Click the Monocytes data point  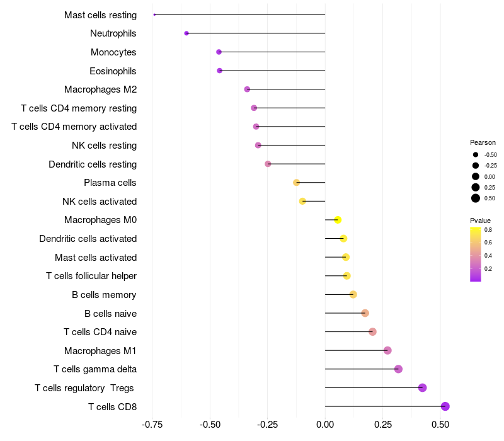point(219,52)
